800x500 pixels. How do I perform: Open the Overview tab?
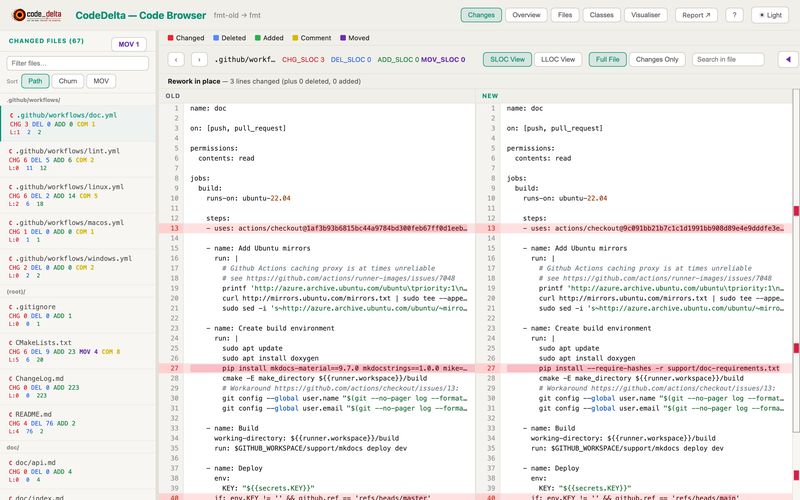click(x=526, y=15)
